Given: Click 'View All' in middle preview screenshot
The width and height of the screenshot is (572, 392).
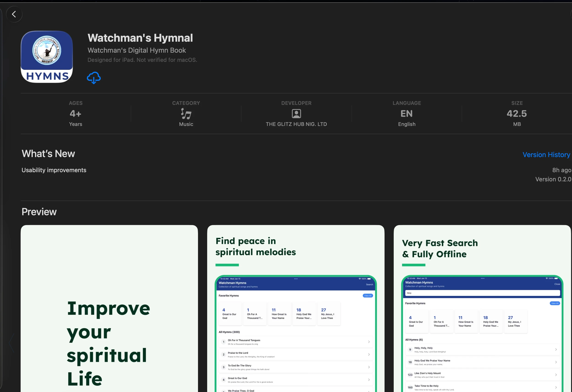Looking at the screenshot, I should 368,296.
